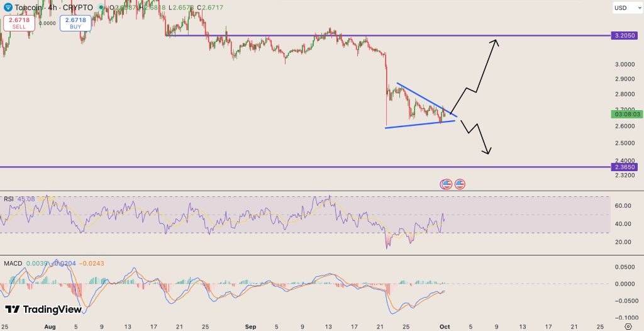Click the upward black arrow head
The image size is (644, 331).
click(496, 42)
